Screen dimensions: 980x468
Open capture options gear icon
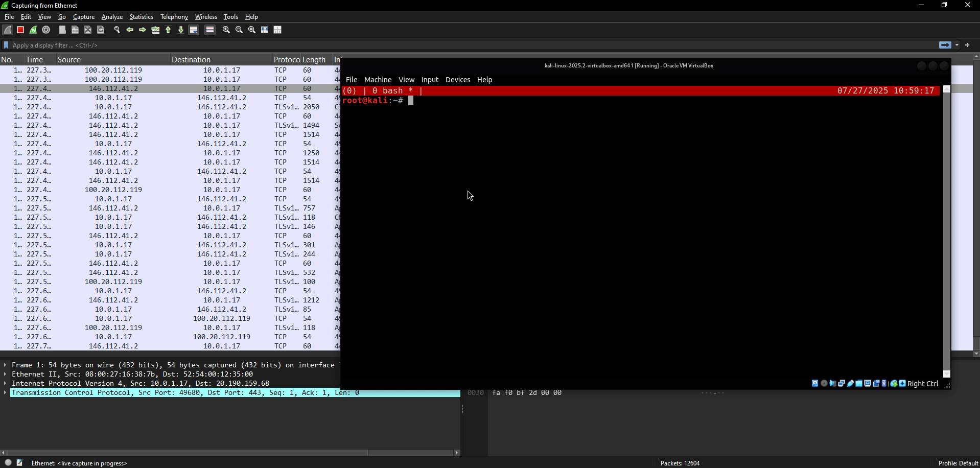click(46, 30)
